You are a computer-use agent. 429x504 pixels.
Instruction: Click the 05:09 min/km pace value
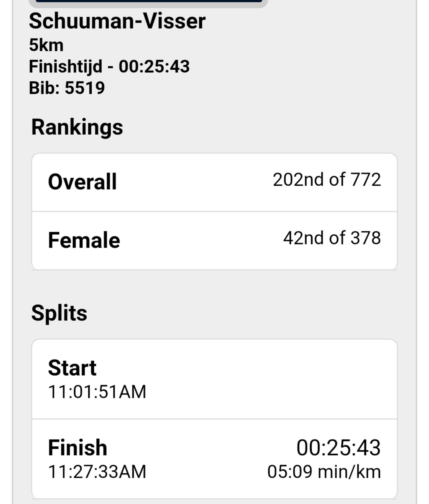[324, 472]
